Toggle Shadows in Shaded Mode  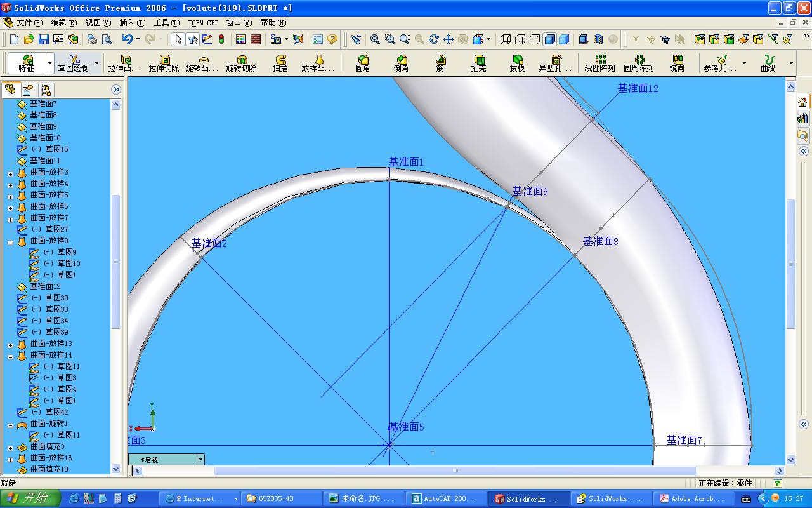point(584,39)
